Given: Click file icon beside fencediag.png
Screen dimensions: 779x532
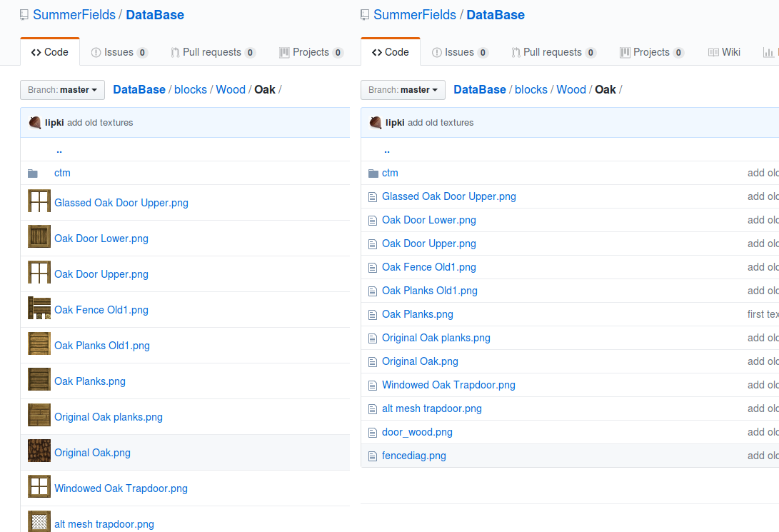Looking at the screenshot, I should (373, 456).
